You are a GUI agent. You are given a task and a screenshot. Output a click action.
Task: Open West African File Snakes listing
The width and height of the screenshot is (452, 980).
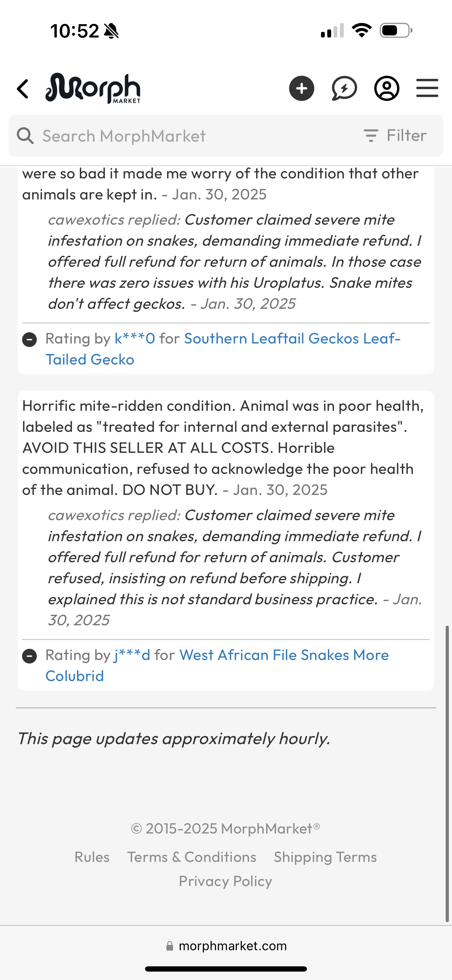coord(217,665)
